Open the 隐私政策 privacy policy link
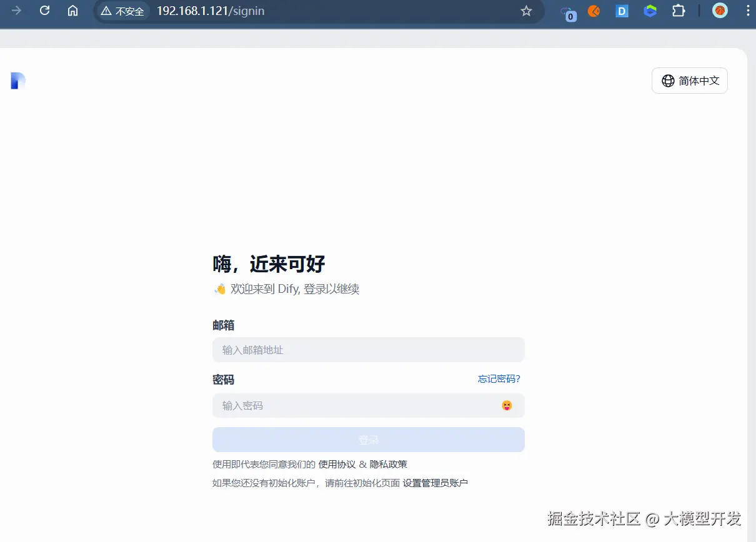This screenshot has height=542, width=756. [388, 464]
